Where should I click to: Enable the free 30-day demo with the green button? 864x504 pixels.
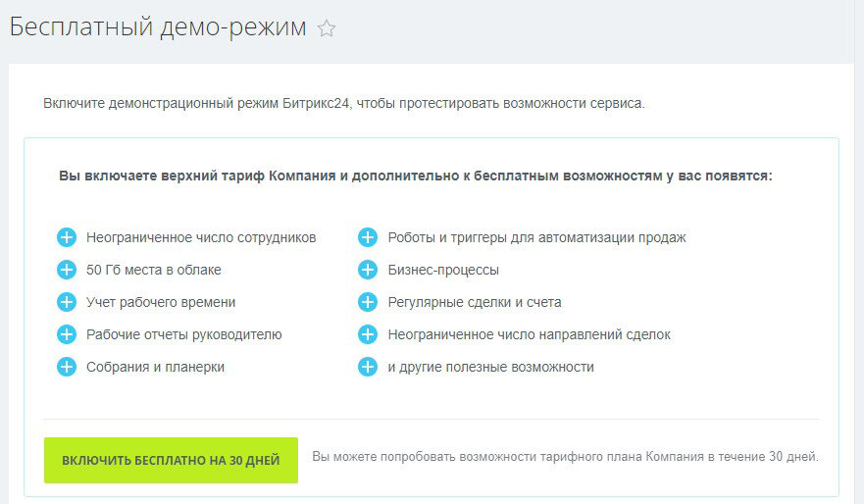(x=171, y=460)
